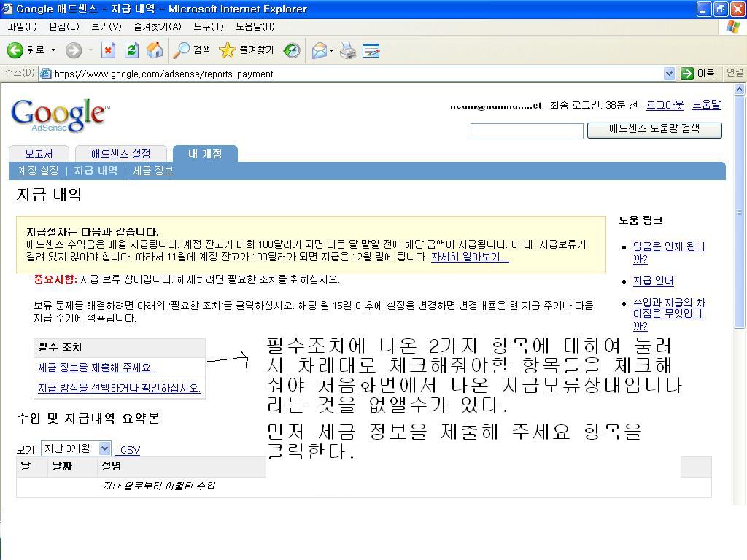Click the page icon in address bar
Image resolution: width=747 pixels, height=560 pixels.
(46, 74)
